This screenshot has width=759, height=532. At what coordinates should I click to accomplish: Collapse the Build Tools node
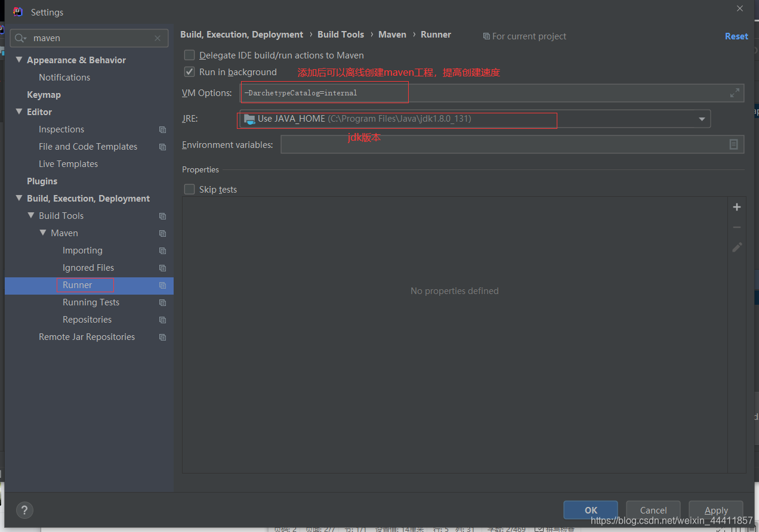click(31, 215)
